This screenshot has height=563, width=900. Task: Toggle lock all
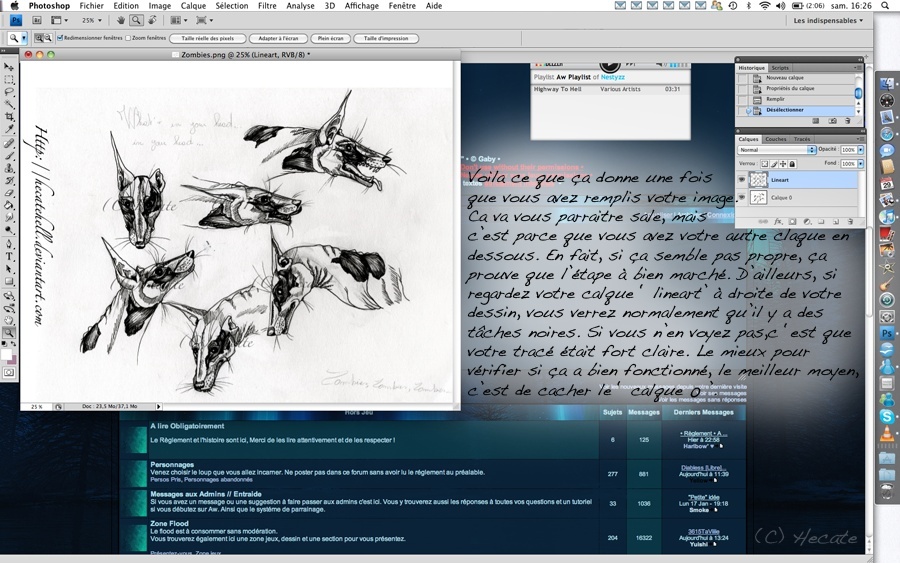point(792,164)
